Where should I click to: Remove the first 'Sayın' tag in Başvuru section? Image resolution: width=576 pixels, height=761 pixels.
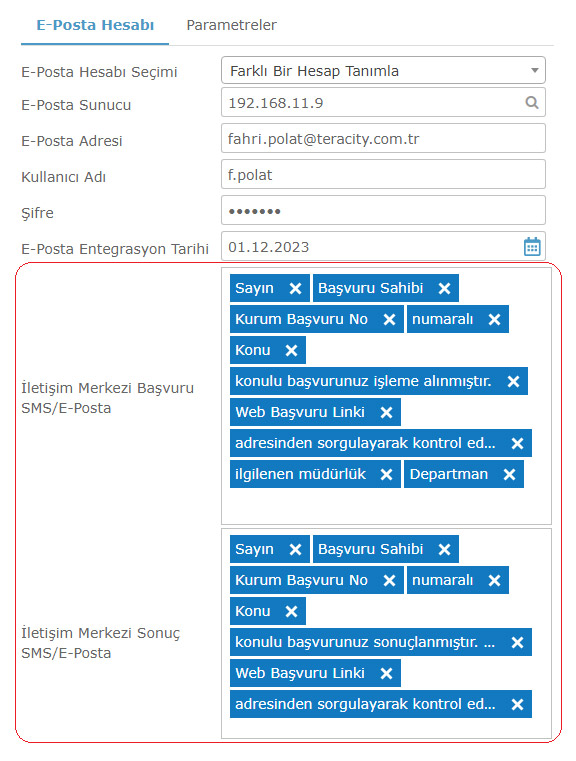coord(295,288)
